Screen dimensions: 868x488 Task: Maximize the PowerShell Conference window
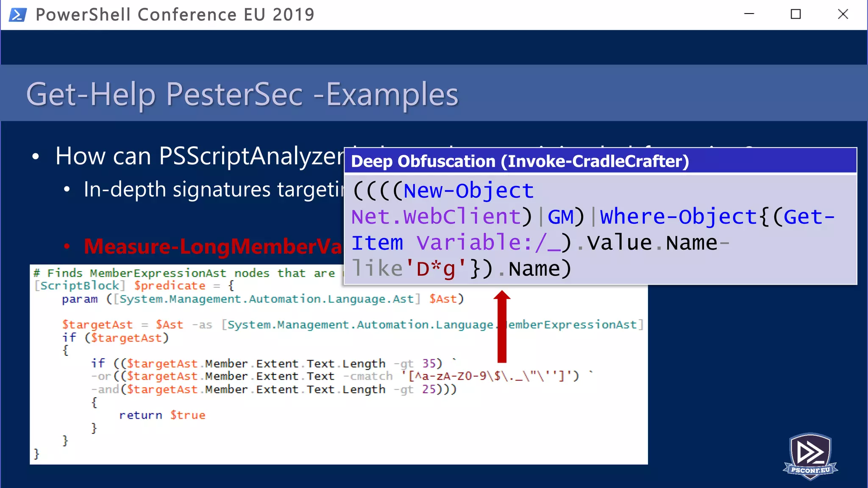[796, 14]
